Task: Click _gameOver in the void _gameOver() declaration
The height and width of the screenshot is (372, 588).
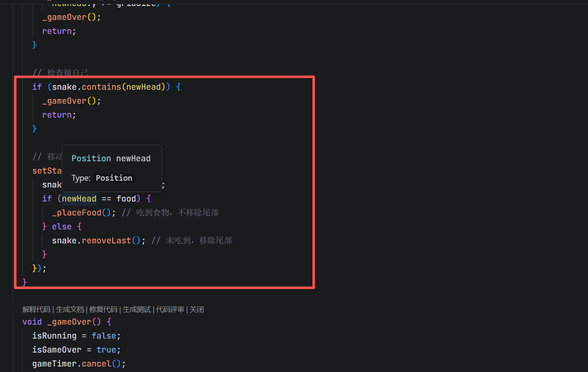Action: click(x=69, y=322)
